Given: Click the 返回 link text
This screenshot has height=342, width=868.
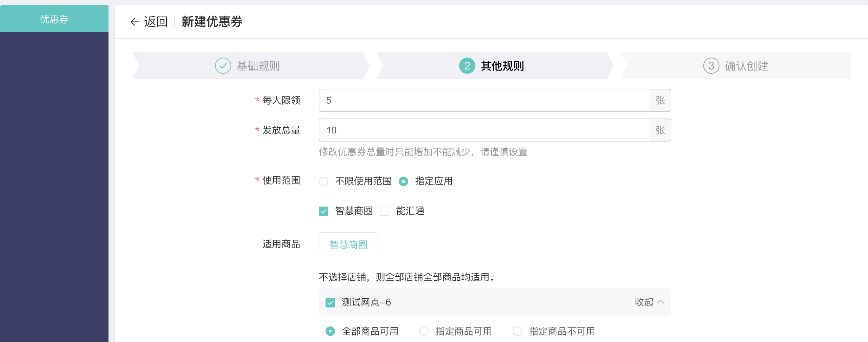Looking at the screenshot, I should pyautogui.click(x=156, y=22).
